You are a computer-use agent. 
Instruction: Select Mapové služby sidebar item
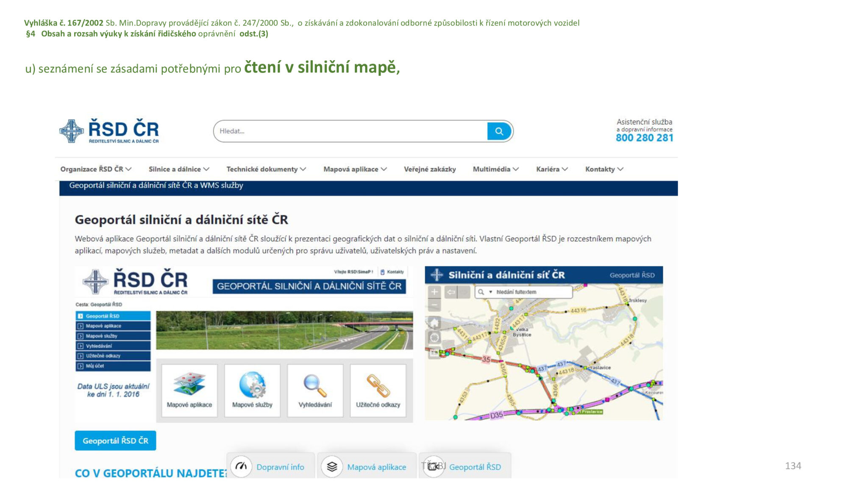point(113,336)
